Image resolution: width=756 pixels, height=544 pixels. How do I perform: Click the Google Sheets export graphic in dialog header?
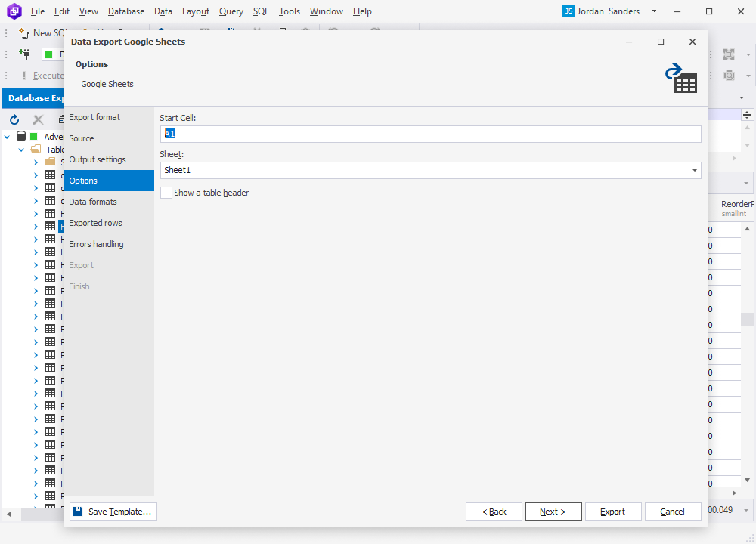coord(681,79)
